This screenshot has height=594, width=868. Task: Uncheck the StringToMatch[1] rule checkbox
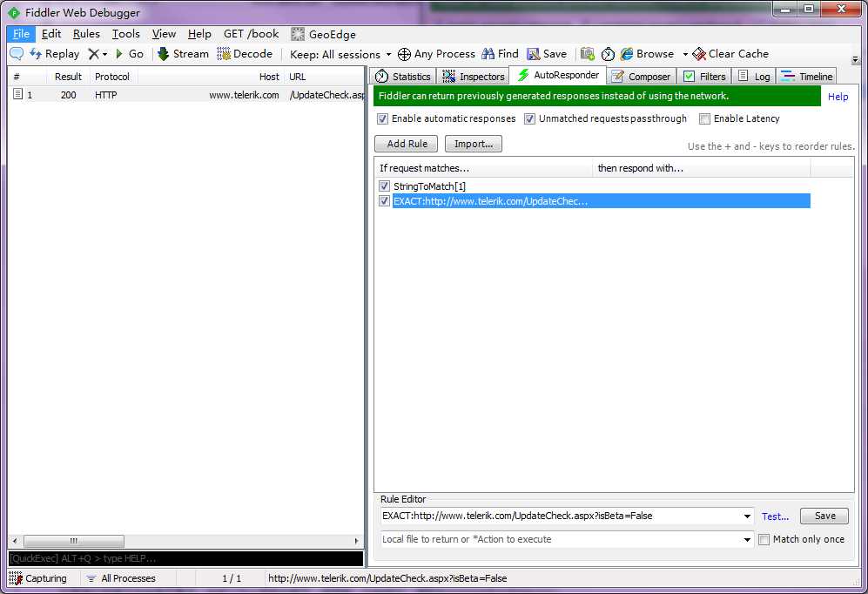(x=384, y=186)
